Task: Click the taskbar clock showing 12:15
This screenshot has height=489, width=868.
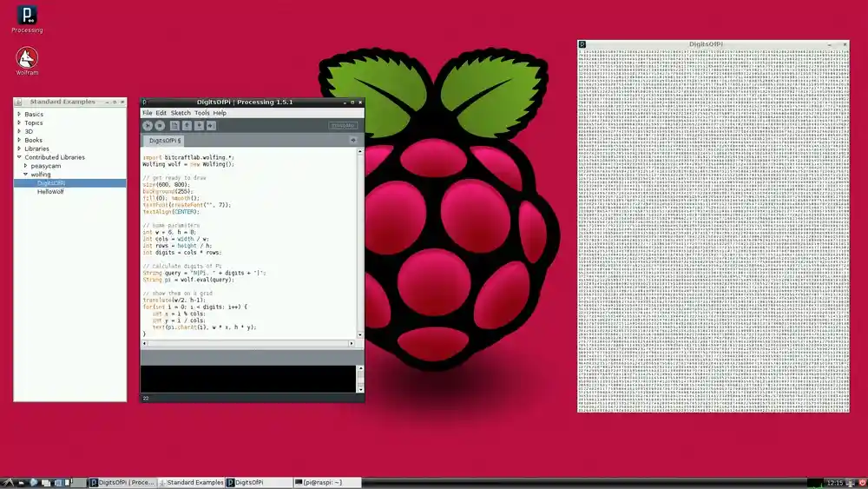Action: pos(834,483)
